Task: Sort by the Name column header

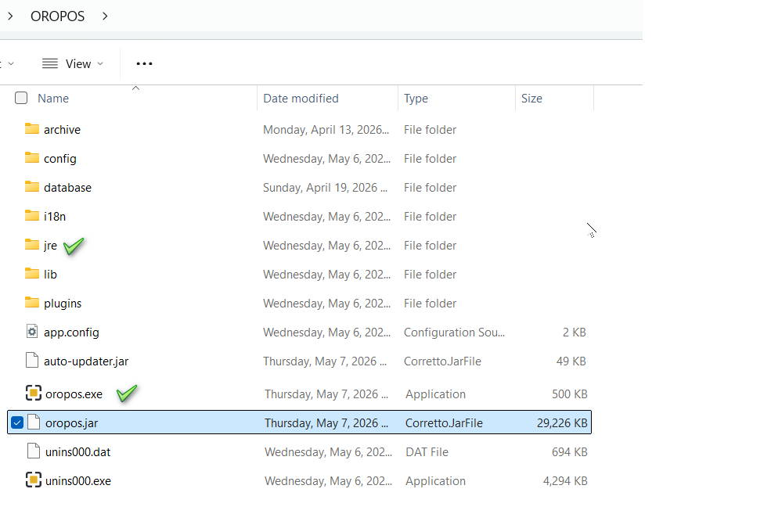Action: (53, 99)
